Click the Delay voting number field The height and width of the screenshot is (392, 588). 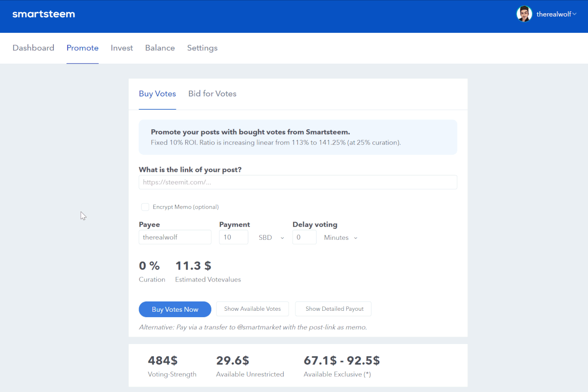[304, 237]
